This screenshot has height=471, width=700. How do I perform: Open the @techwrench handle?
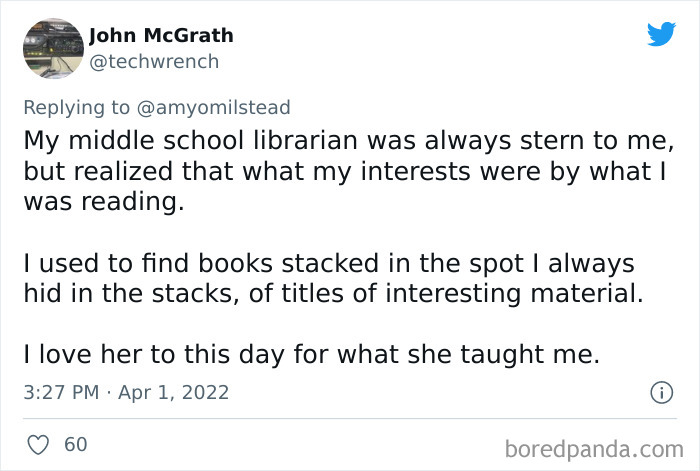coord(154,61)
